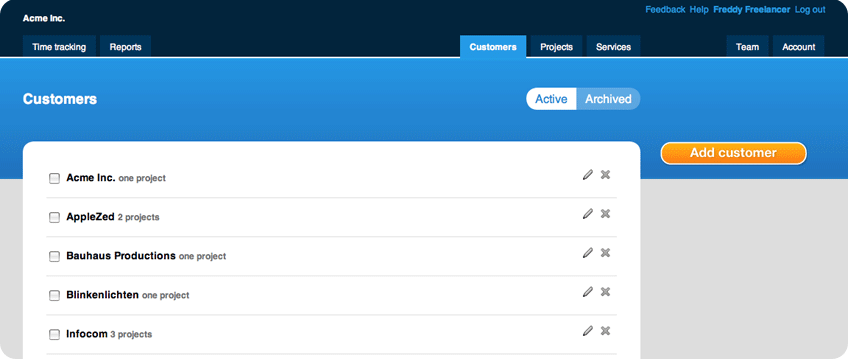Image resolution: width=848 pixels, height=360 pixels.
Task: Open the Blinkenlichten customer name
Action: coord(103,295)
